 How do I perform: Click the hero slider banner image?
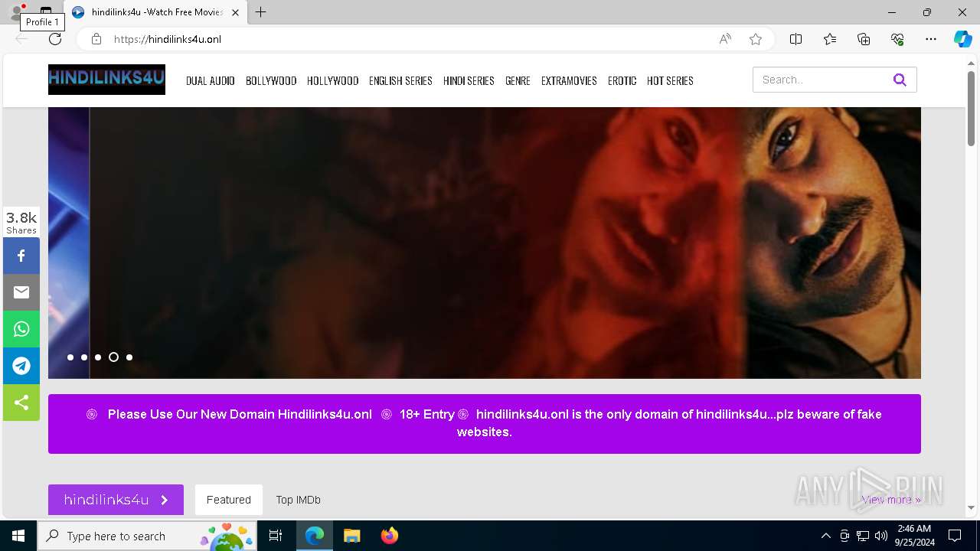point(505,243)
